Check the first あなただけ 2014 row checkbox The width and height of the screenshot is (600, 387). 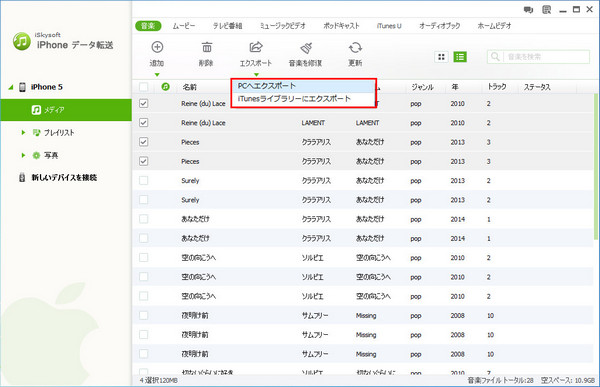[x=143, y=219]
